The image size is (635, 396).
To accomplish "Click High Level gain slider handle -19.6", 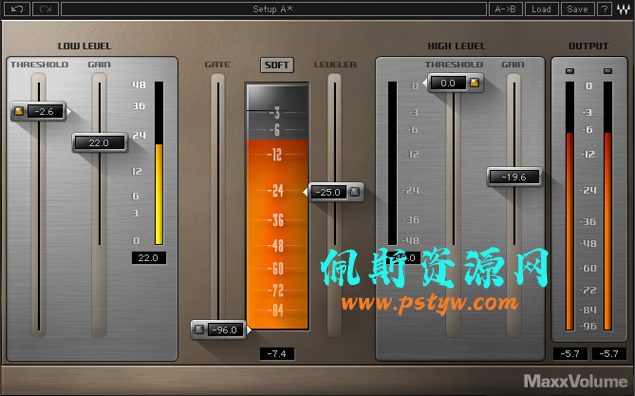I will (x=514, y=177).
